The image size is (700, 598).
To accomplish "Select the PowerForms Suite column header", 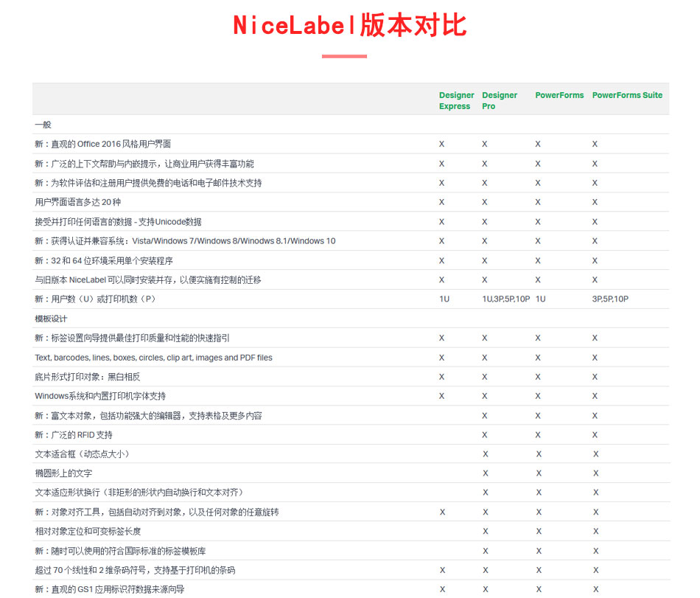I will [627, 95].
